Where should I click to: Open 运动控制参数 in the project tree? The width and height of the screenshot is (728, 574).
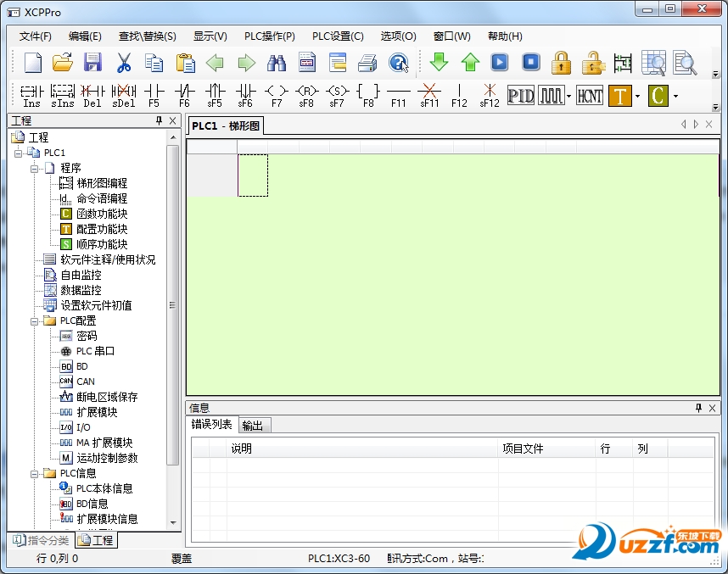click(x=107, y=458)
